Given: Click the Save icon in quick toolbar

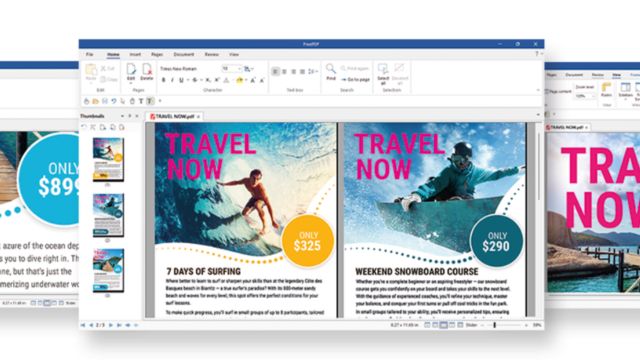Looking at the screenshot, I should coord(104,101).
